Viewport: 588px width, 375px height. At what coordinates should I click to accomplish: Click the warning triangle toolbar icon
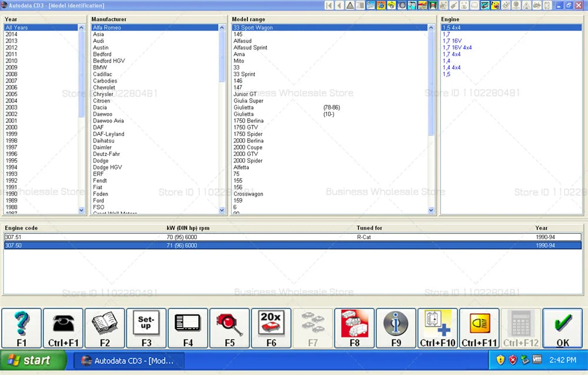349,5
